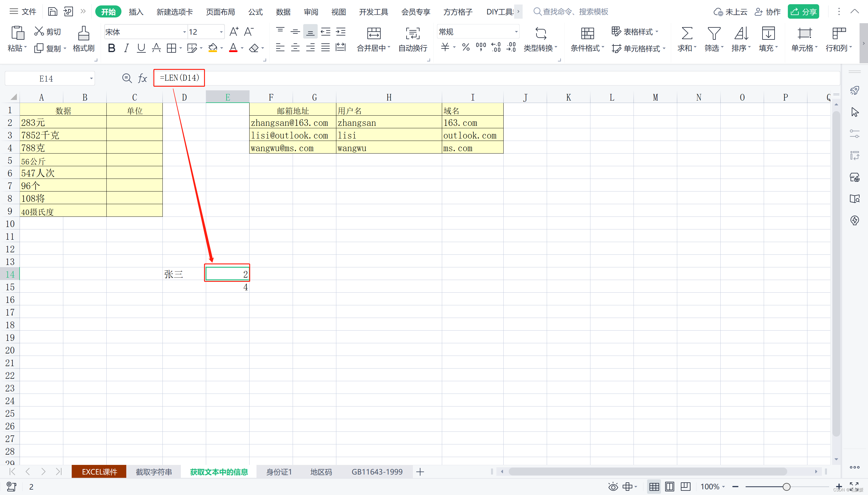Image resolution: width=868 pixels, height=495 pixels.
Task: Click the AutoSum (求和) sigma icon
Action: click(x=686, y=34)
